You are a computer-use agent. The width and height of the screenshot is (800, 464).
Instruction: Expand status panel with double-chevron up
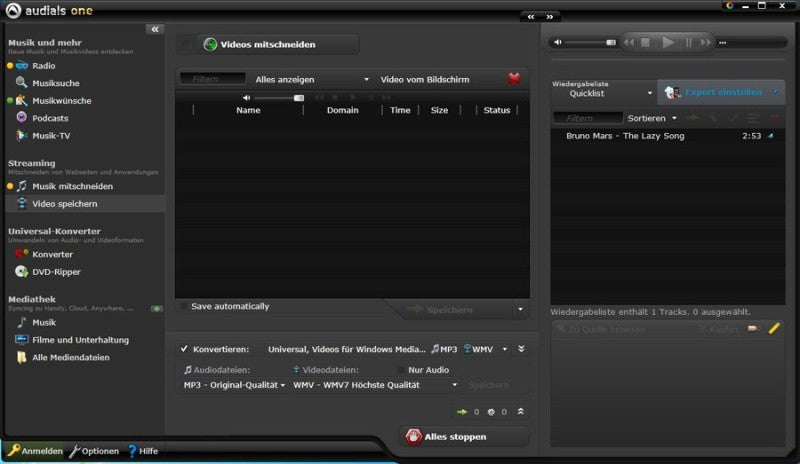pyautogui.click(x=520, y=411)
